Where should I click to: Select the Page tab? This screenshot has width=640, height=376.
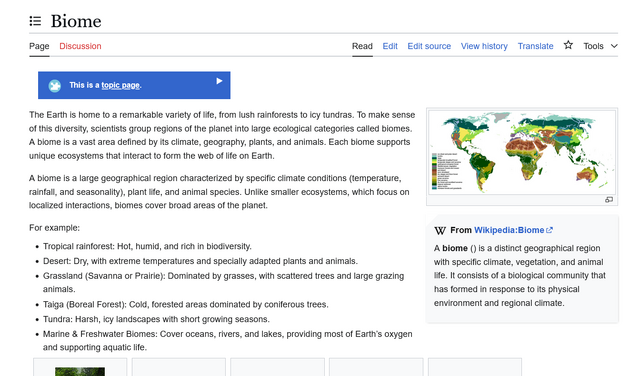(39, 46)
